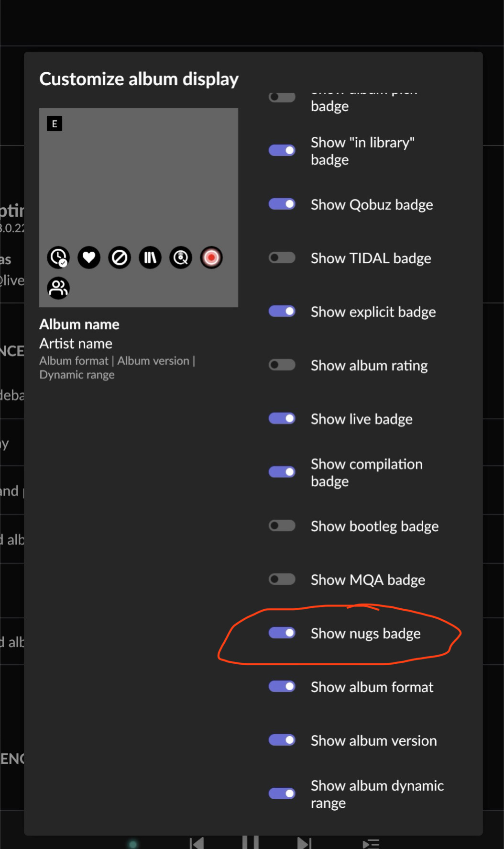Enable Show album rating
This screenshot has height=849, width=504.
pyautogui.click(x=282, y=365)
